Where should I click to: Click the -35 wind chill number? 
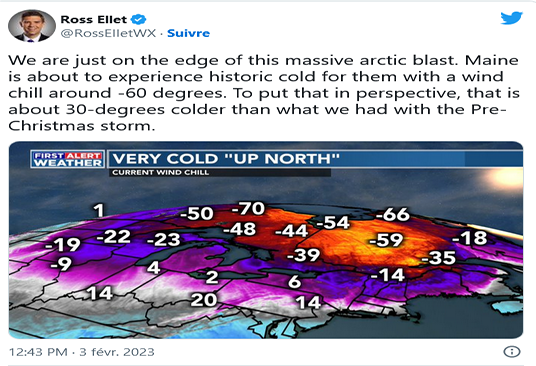439,258
